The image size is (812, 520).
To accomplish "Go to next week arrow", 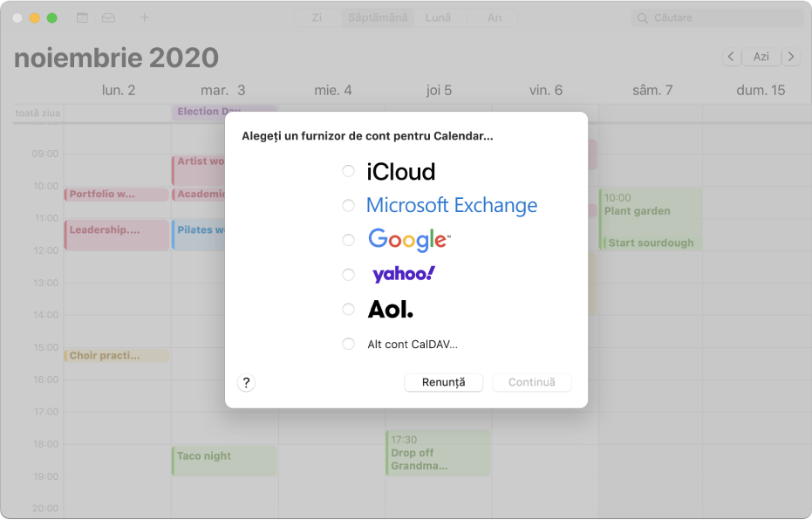I will (791, 57).
